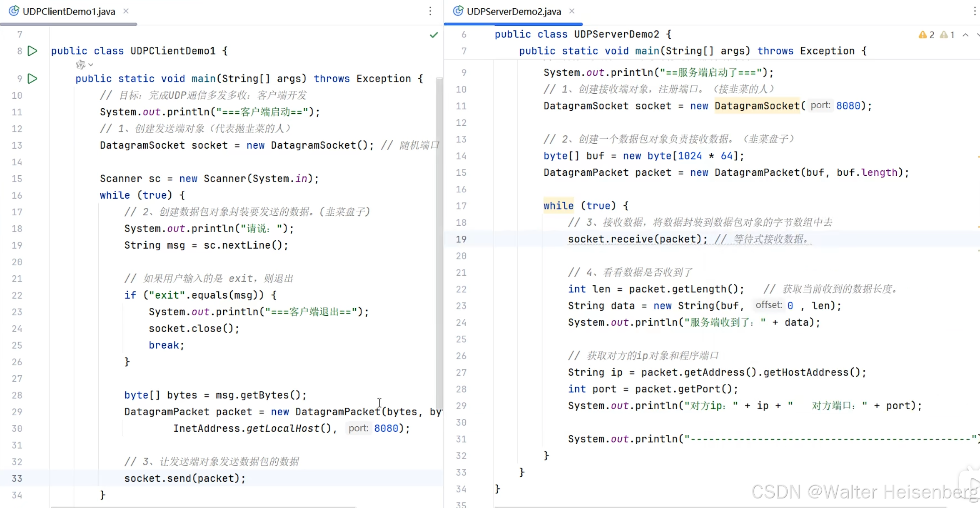Switch to UDPServerDemo2.java tab
980x508 pixels.
514,11
